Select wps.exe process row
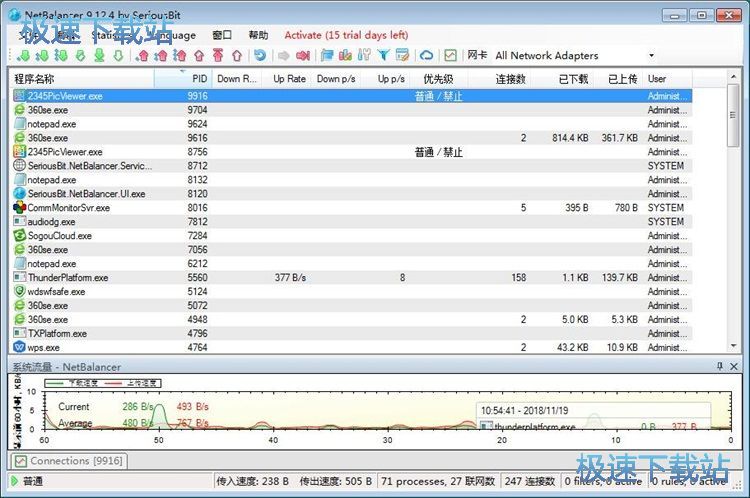Screen dimensions: 750x498 (352, 347)
